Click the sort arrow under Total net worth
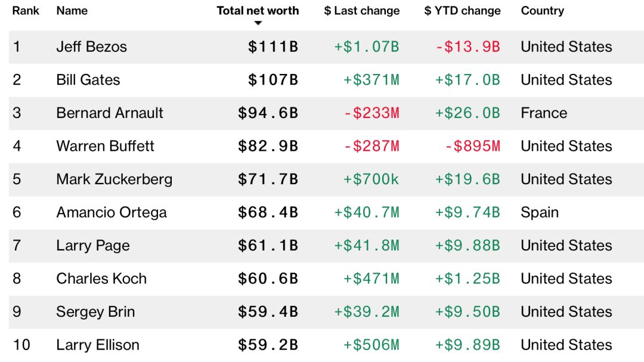 pyautogui.click(x=258, y=23)
